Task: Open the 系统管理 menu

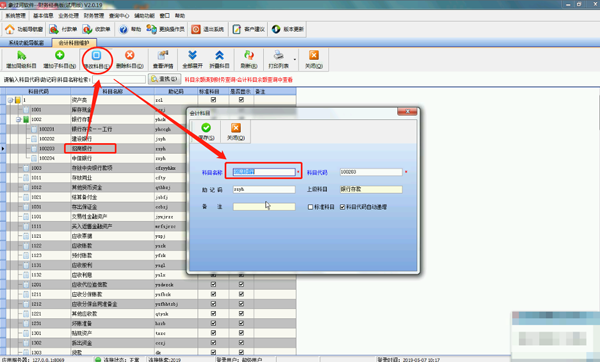Action: pyautogui.click(x=15, y=16)
